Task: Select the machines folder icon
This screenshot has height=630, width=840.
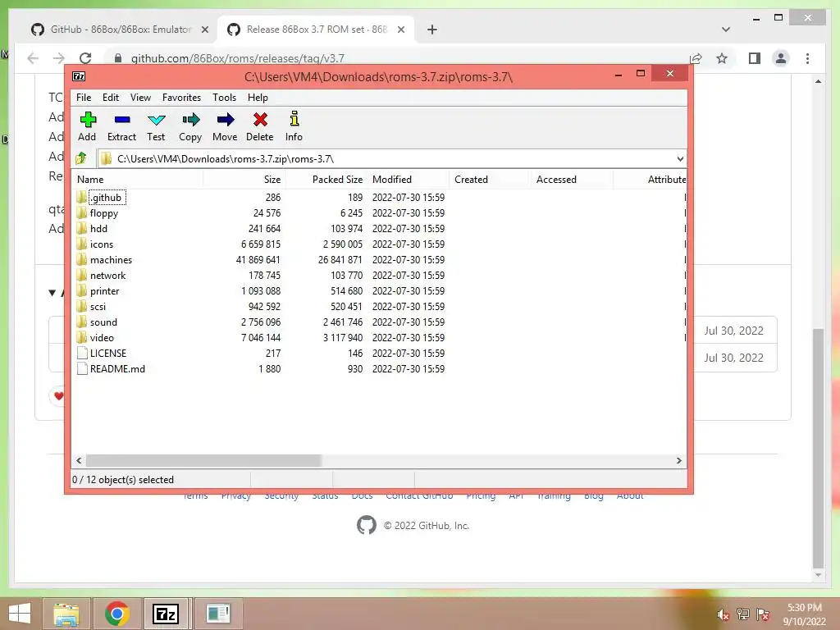Action: 81,259
